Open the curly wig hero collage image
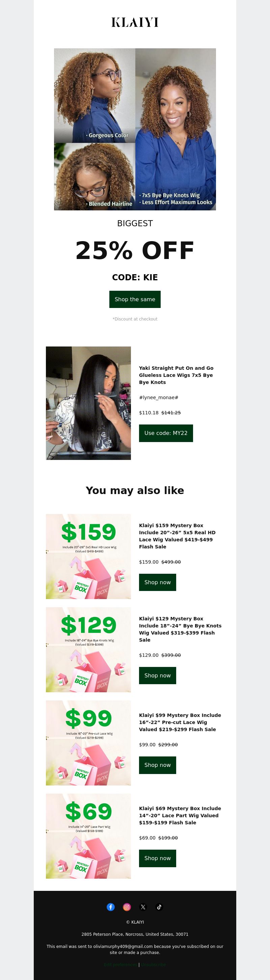 tap(135, 129)
